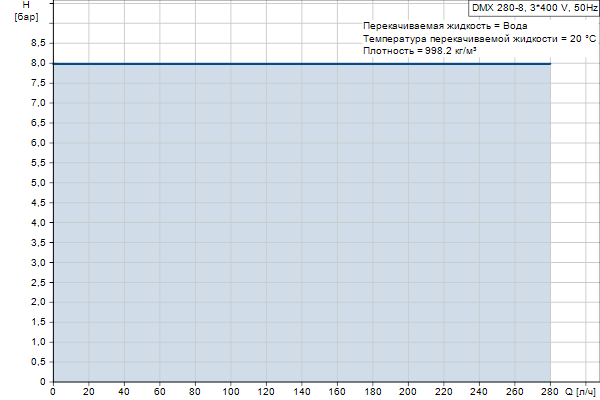The height and width of the screenshot is (400, 600).
Task: Click the 240 tick on the horizontal axis
Action: coord(479,391)
